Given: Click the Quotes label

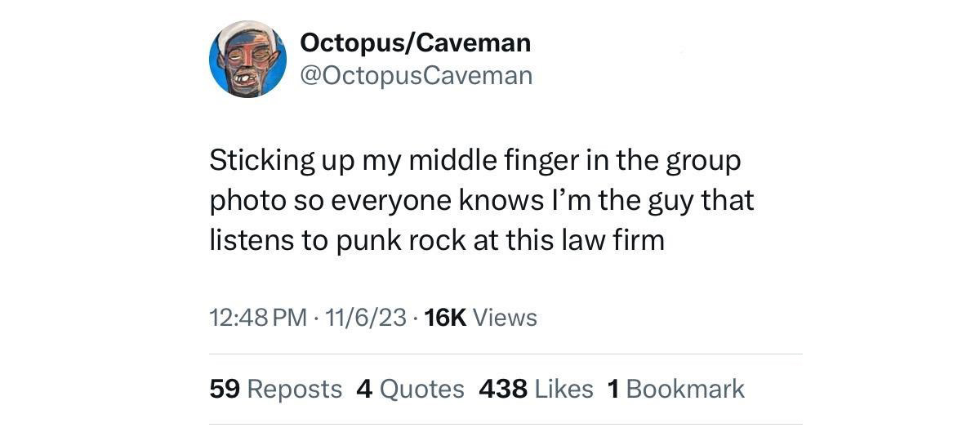Looking at the screenshot, I should pyautogui.click(x=421, y=389).
